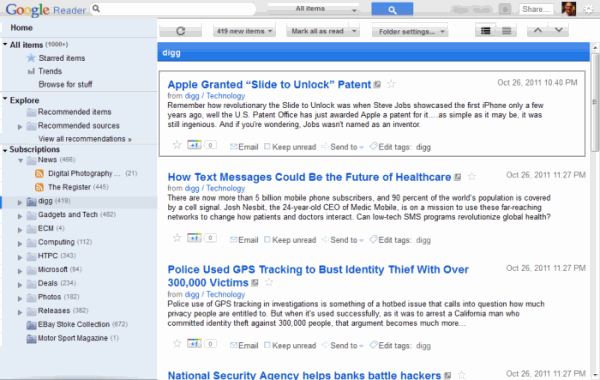The height and width of the screenshot is (380, 600).
Task: Open View all recommendations link
Action: (85, 139)
